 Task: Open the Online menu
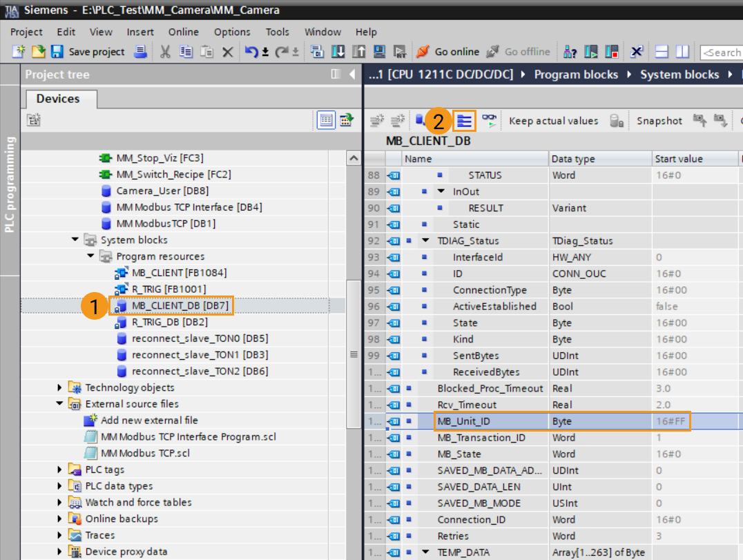coord(182,32)
